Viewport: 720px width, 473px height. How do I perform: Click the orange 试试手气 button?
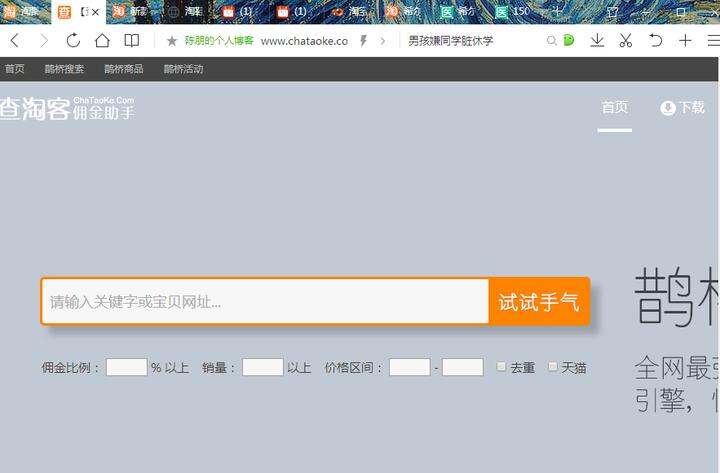[539, 302]
